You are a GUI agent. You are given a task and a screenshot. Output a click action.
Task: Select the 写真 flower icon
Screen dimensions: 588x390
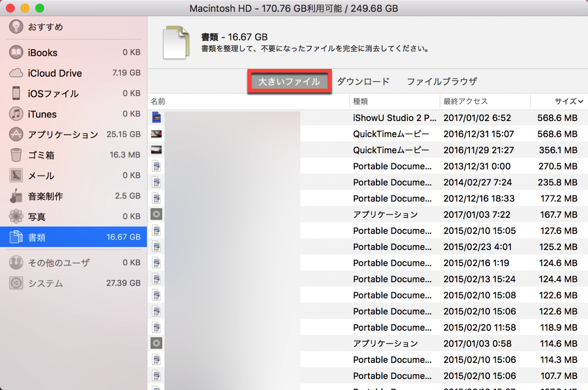click(16, 217)
